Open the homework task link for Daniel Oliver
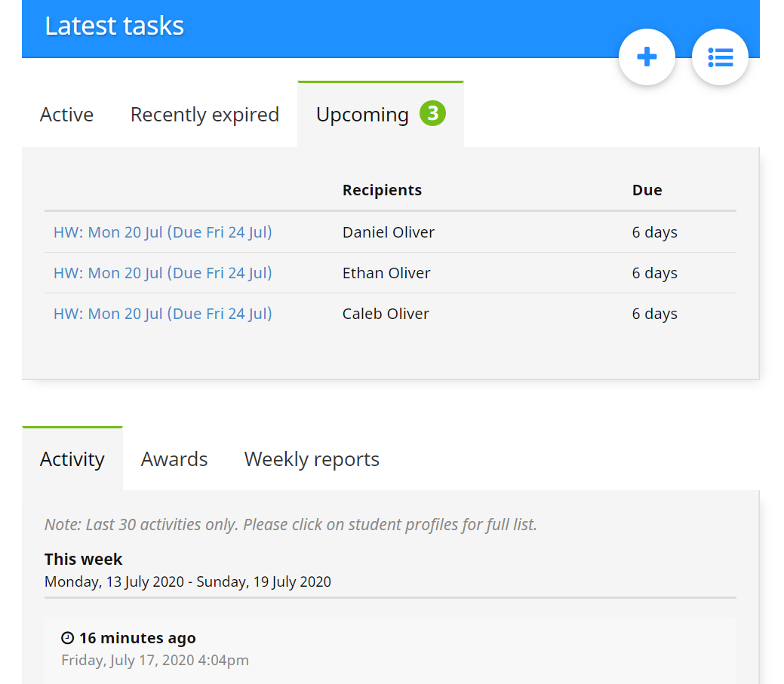784x684 pixels. point(162,232)
